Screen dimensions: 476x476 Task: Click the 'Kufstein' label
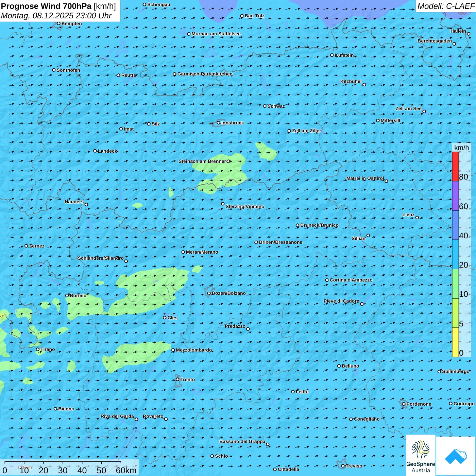click(344, 55)
